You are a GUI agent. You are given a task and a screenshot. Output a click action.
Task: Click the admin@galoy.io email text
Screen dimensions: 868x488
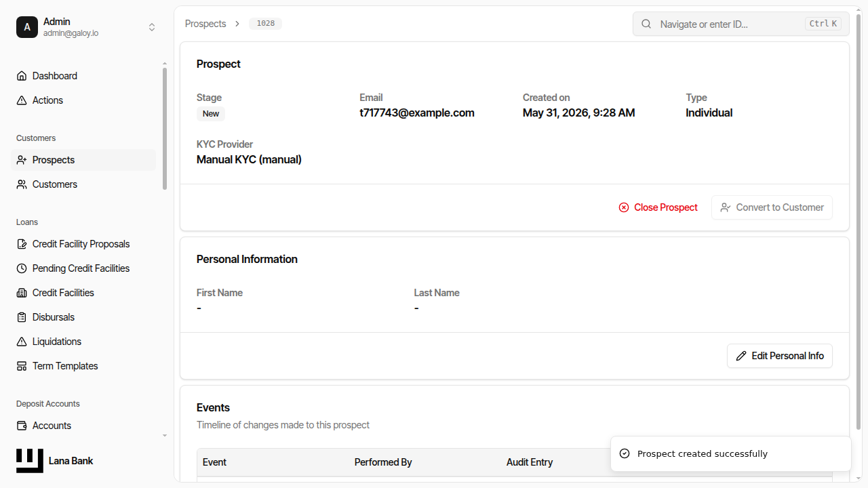[x=71, y=33]
